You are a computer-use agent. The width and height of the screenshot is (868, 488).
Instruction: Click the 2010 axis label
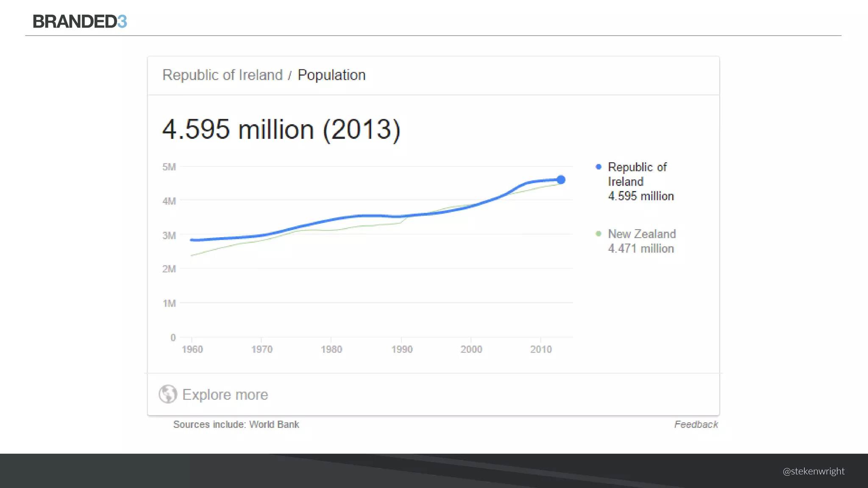[x=541, y=349]
